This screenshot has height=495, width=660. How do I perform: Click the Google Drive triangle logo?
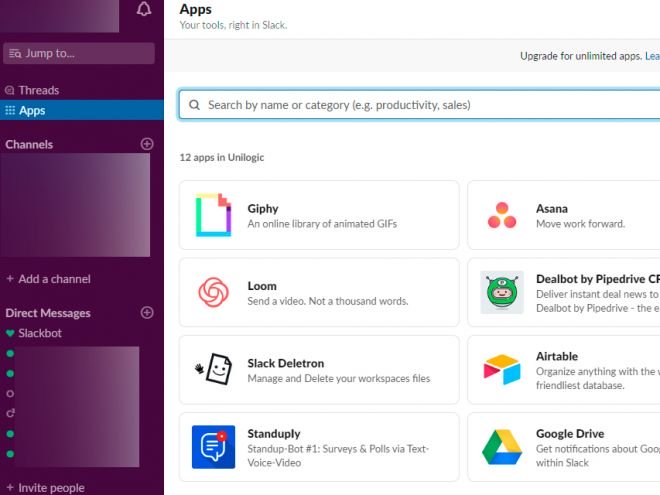[x=502, y=447]
